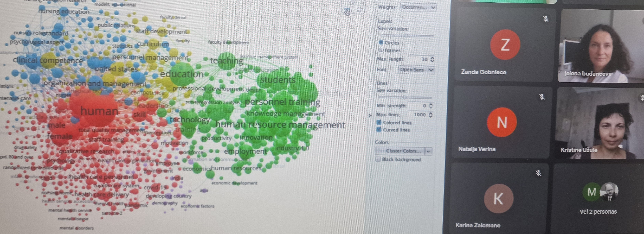Toggle the Curved lines checkbox
Viewport: 644px width, 234px height.
pos(379,129)
